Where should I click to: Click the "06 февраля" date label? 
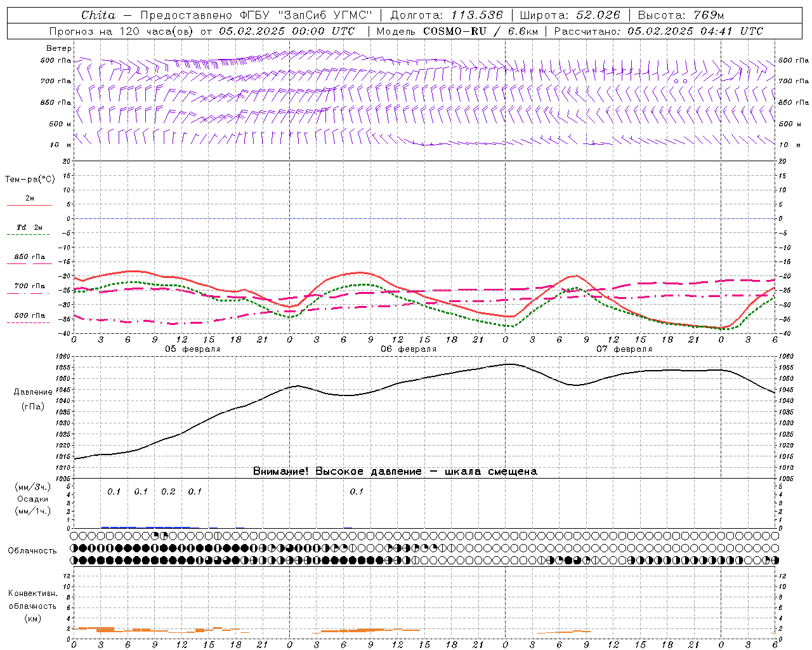click(409, 349)
